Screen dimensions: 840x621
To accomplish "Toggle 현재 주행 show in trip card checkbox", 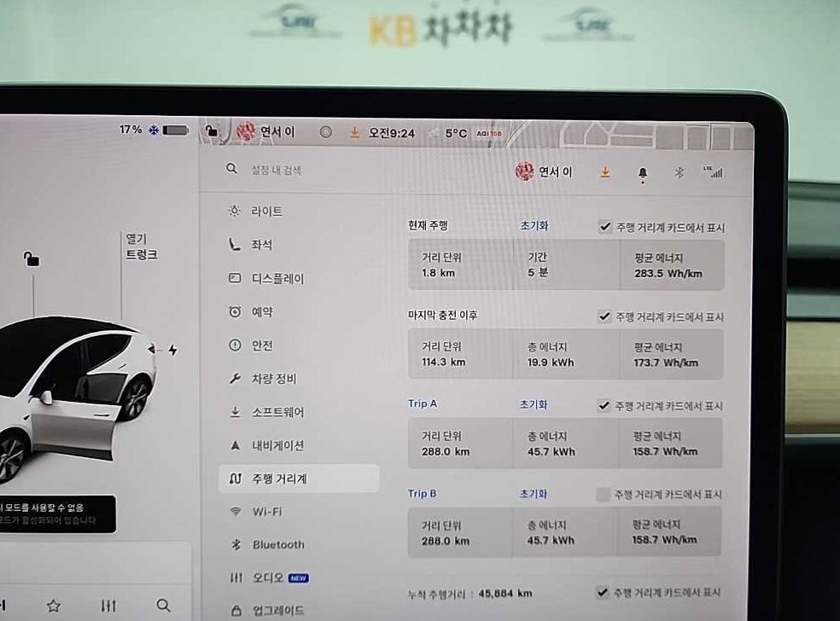I will pos(605,227).
